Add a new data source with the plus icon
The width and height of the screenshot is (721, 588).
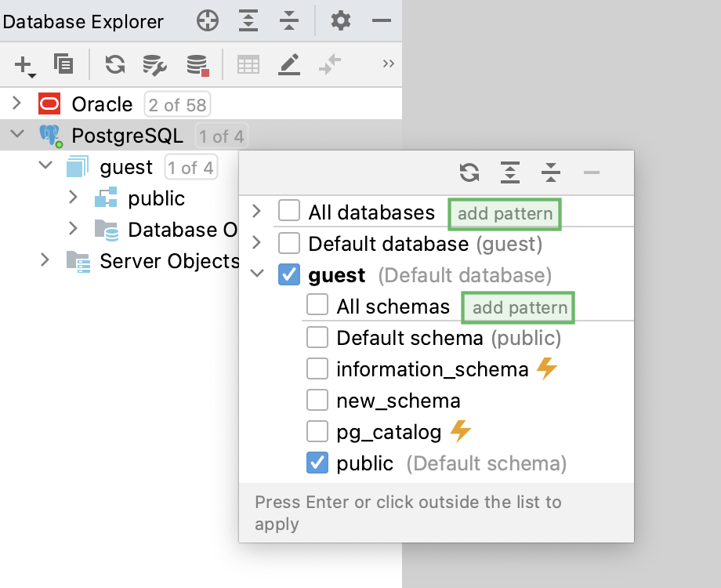coord(21,64)
